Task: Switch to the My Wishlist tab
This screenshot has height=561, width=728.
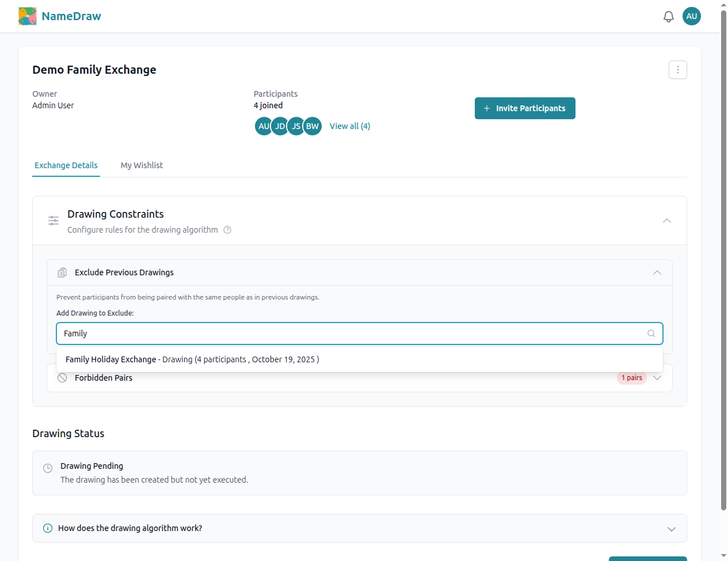Action: [142, 165]
